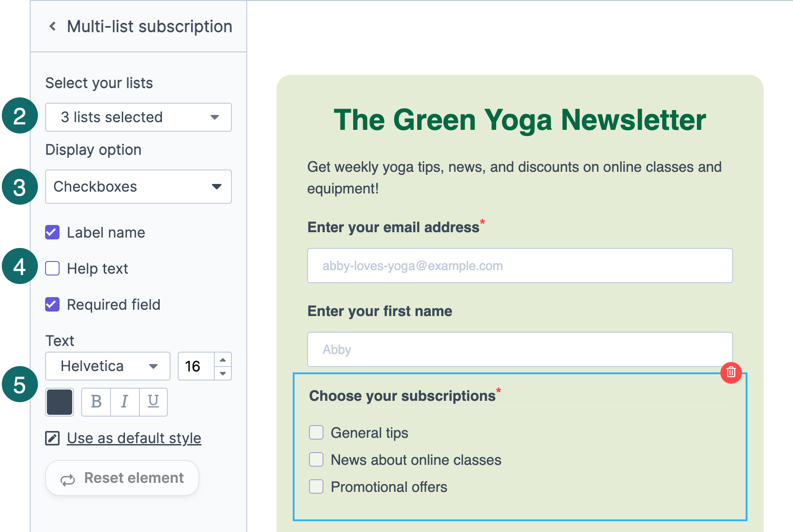Enable the Help text checkbox
Screen dimensions: 793x532
52,269
